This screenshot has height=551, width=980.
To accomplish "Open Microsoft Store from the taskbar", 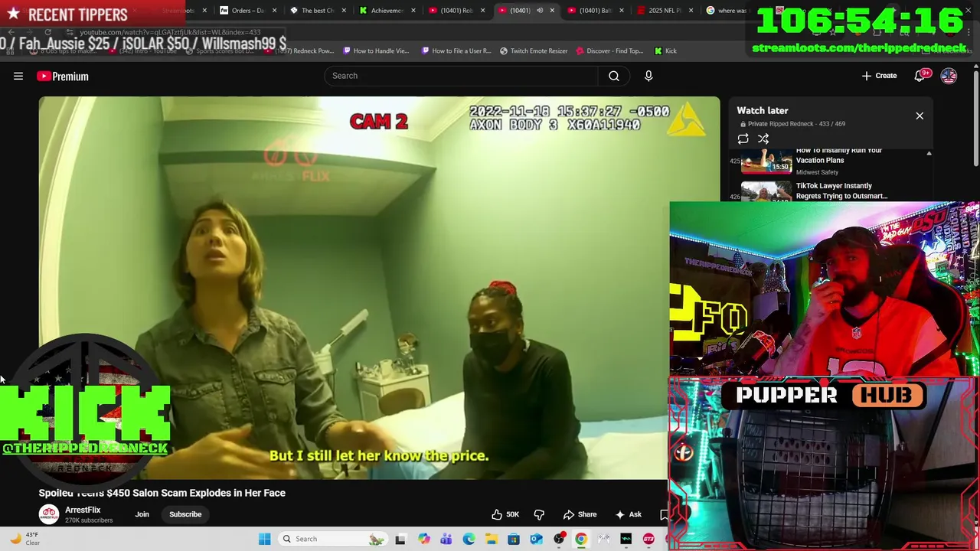I will click(x=514, y=539).
